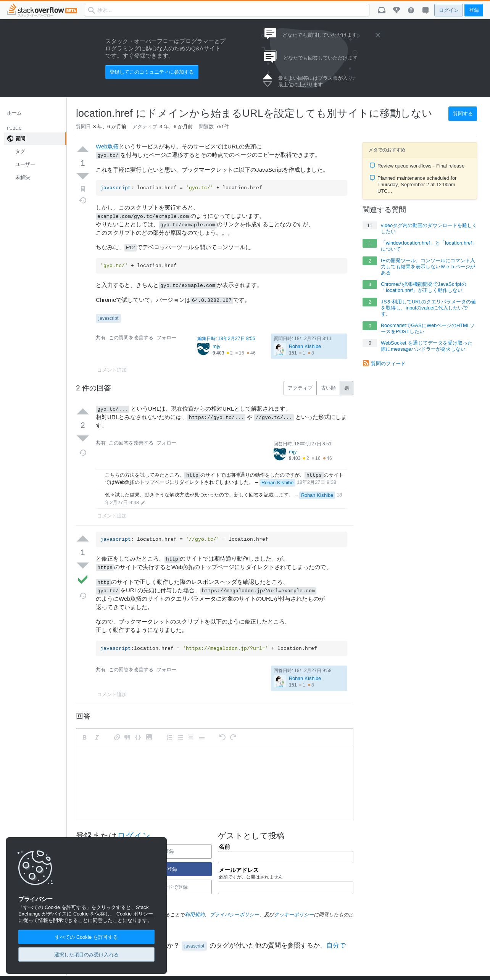Viewport: 490px width, 980px height.
Task: Add comment under the question
Action: (x=112, y=370)
